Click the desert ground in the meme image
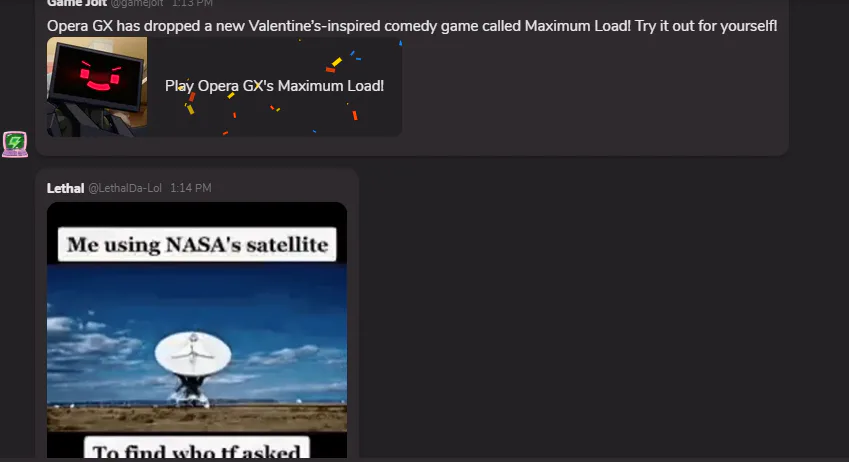Image resolution: width=849 pixels, height=462 pixels. click(x=197, y=418)
